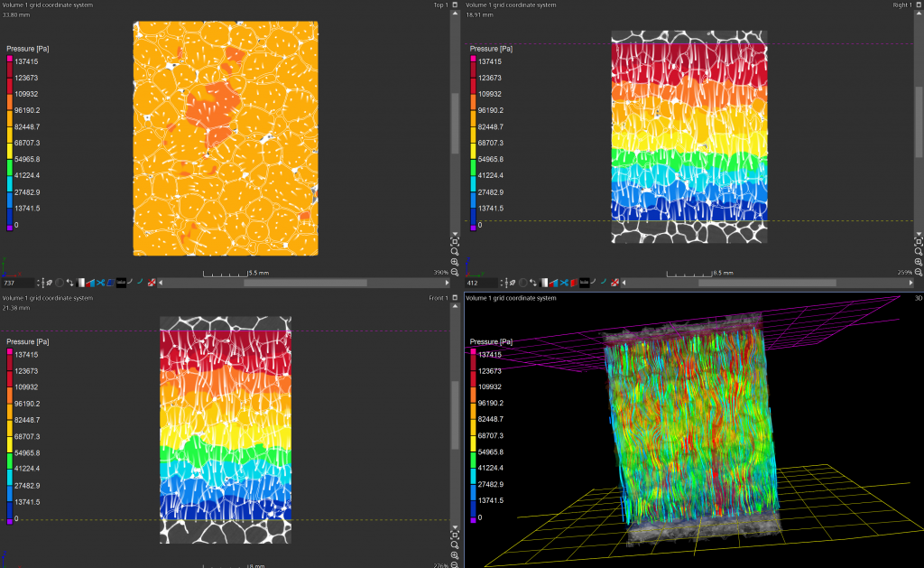924x568 pixels.
Task: Maximize the Right 1 view pane
Action: coord(919,5)
